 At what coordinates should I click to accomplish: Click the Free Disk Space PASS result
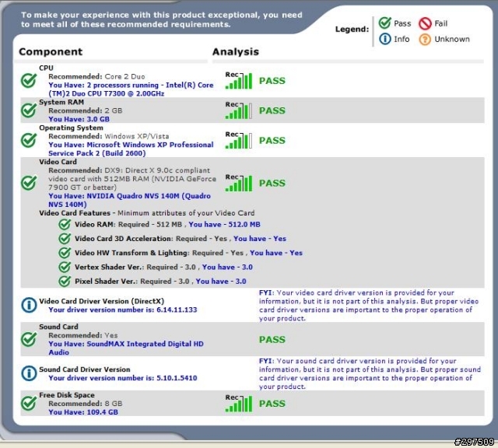click(272, 404)
